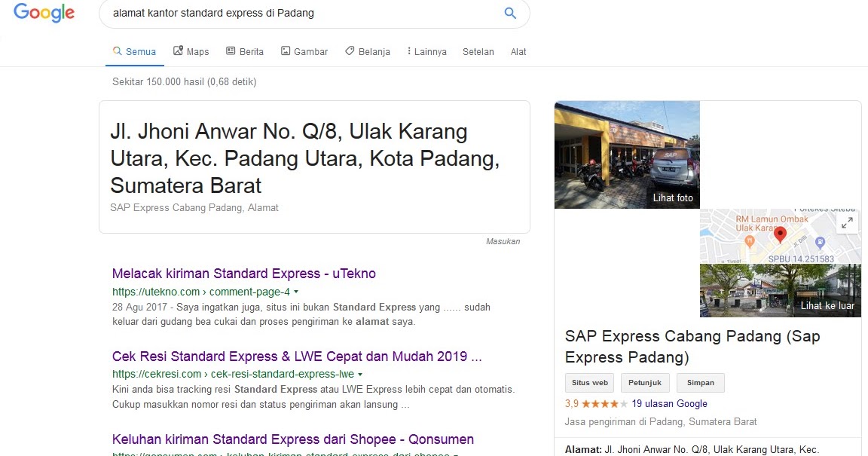This screenshot has height=456, width=868.
Task: Switch to the Maps tab
Action: (191, 51)
